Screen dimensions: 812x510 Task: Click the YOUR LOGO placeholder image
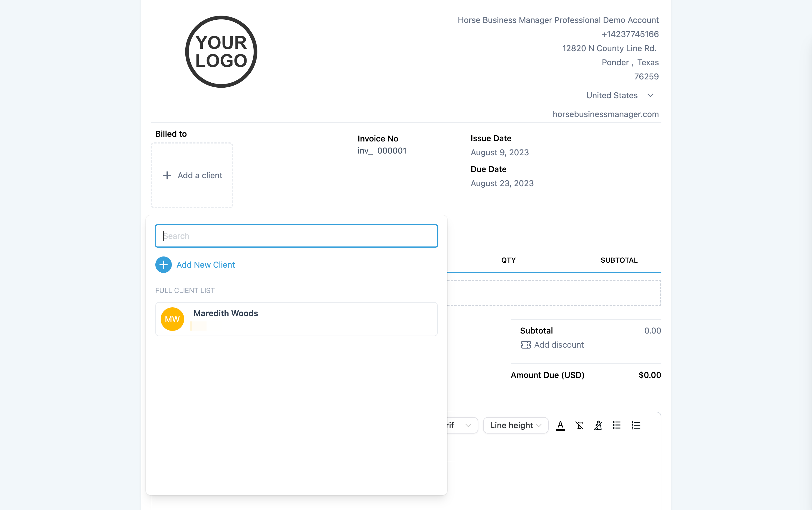(221, 52)
